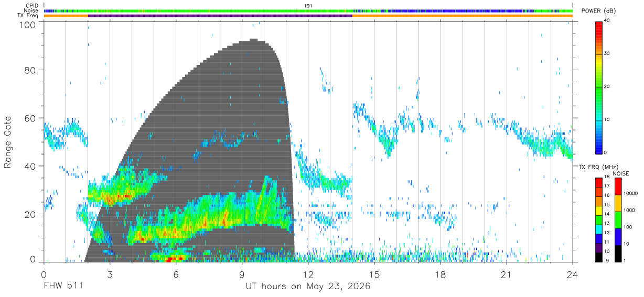Click x-axis hour label 21
Image resolution: width=644 pixels, height=297 pixels.
(507, 274)
